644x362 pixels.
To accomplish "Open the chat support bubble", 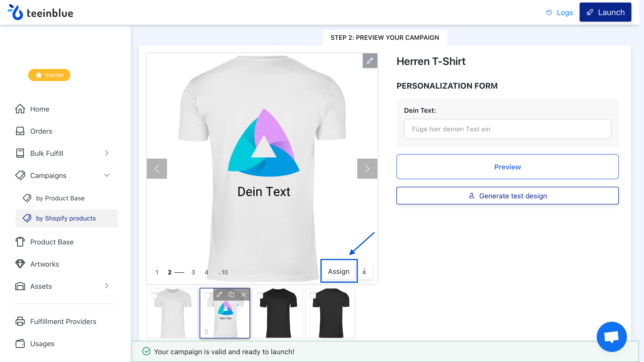I will tap(612, 337).
